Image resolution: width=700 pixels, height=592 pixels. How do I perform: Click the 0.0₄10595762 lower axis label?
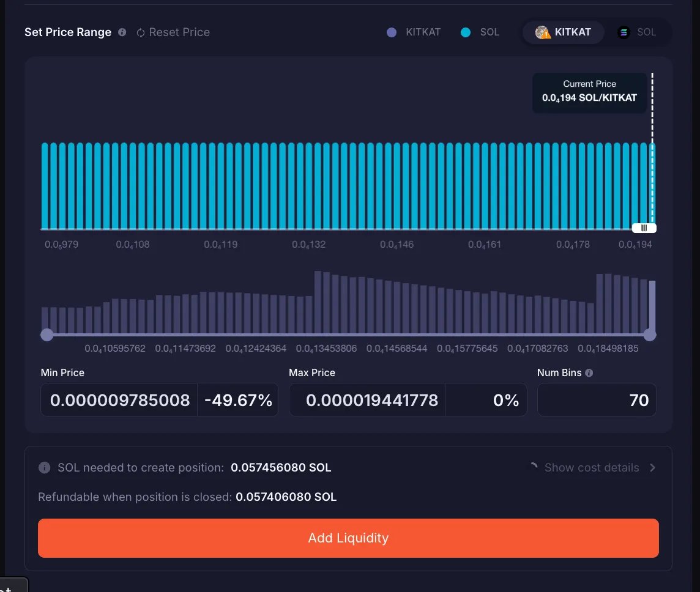coord(115,349)
